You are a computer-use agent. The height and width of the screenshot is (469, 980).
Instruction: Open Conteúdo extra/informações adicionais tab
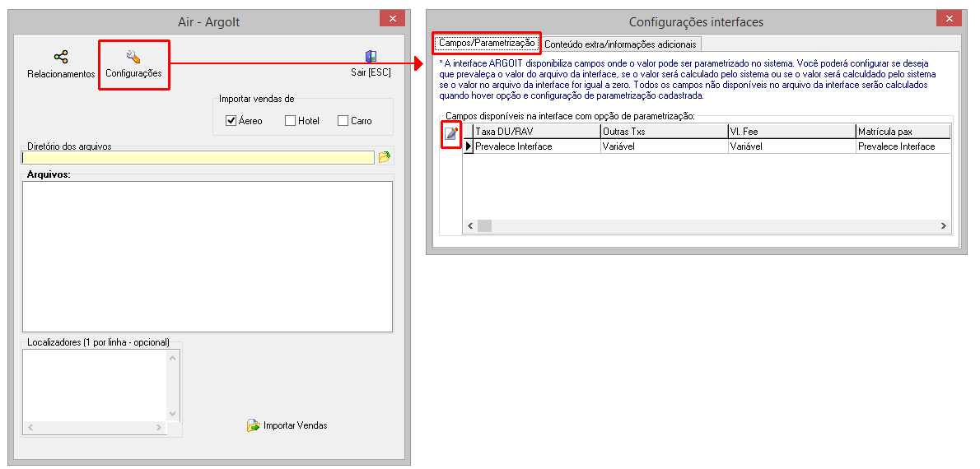coord(620,44)
